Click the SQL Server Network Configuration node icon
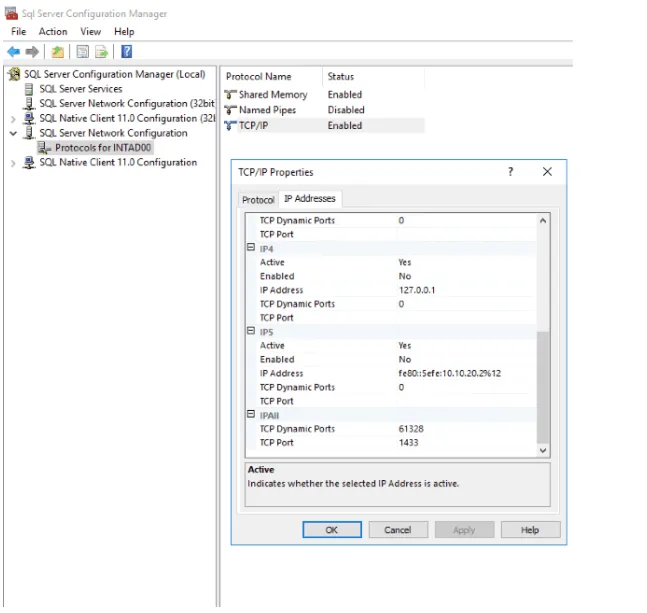647x613 pixels. 29,133
